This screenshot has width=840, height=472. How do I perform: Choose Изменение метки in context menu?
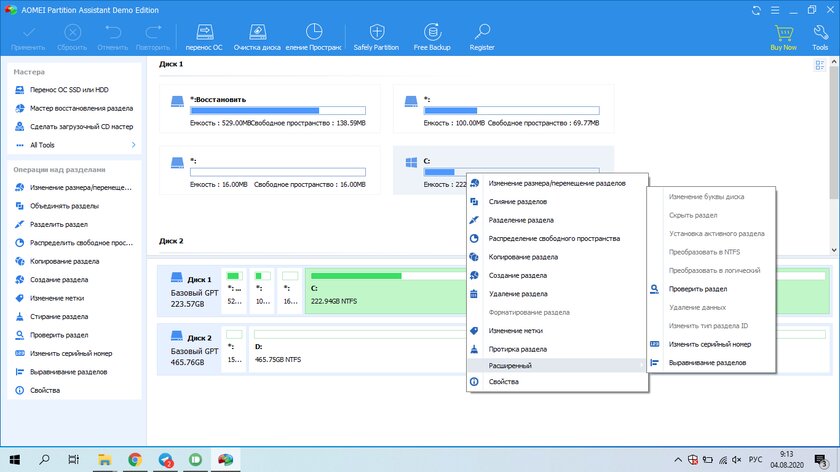tap(557, 331)
